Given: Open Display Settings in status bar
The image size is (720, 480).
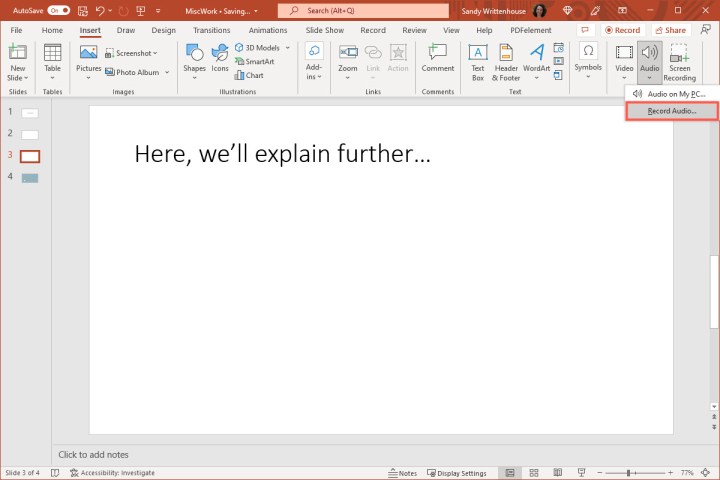Looking at the screenshot, I should pyautogui.click(x=457, y=473).
